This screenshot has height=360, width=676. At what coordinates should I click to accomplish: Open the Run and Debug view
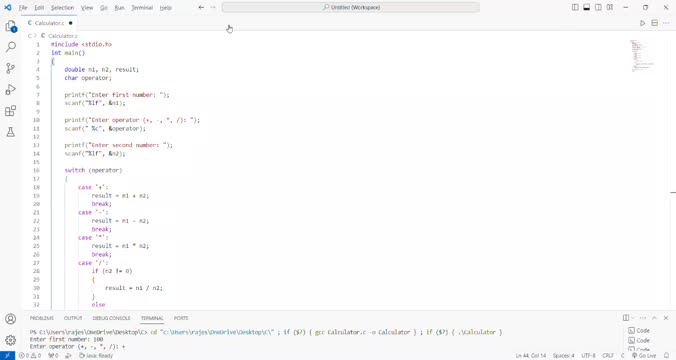(11, 89)
